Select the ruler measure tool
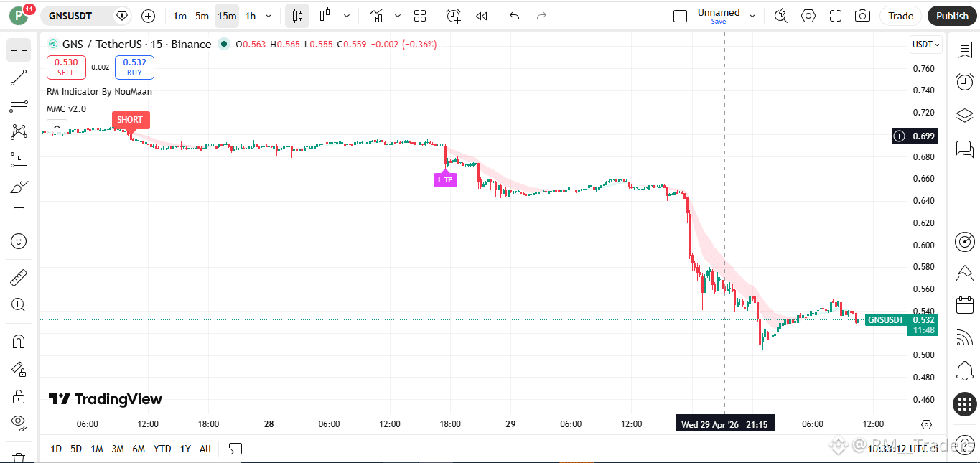This screenshot has height=463, width=980. click(19, 277)
